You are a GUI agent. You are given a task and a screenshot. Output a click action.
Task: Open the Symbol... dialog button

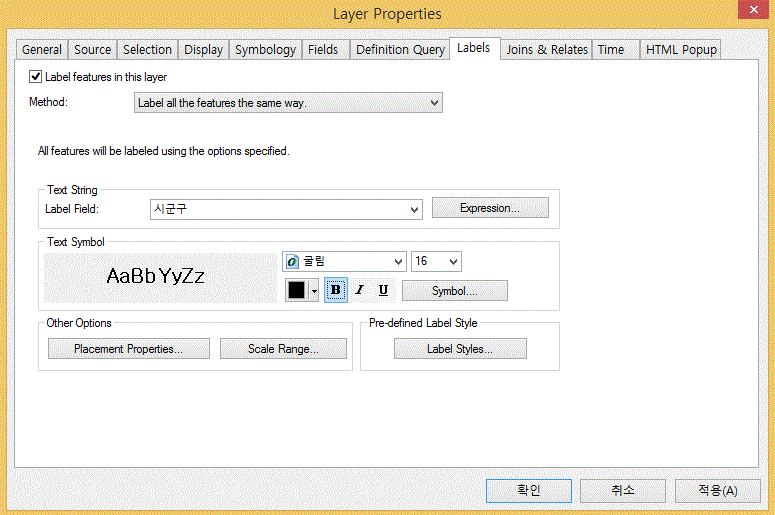(x=455, y=291)
